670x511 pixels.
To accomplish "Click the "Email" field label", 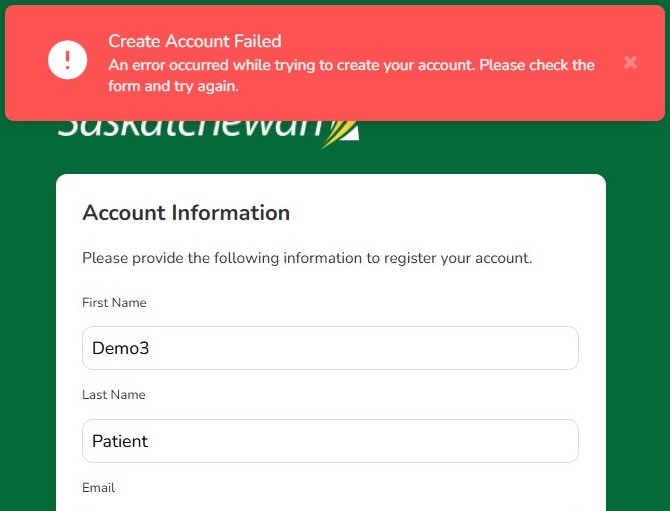I will pos(98,488).
